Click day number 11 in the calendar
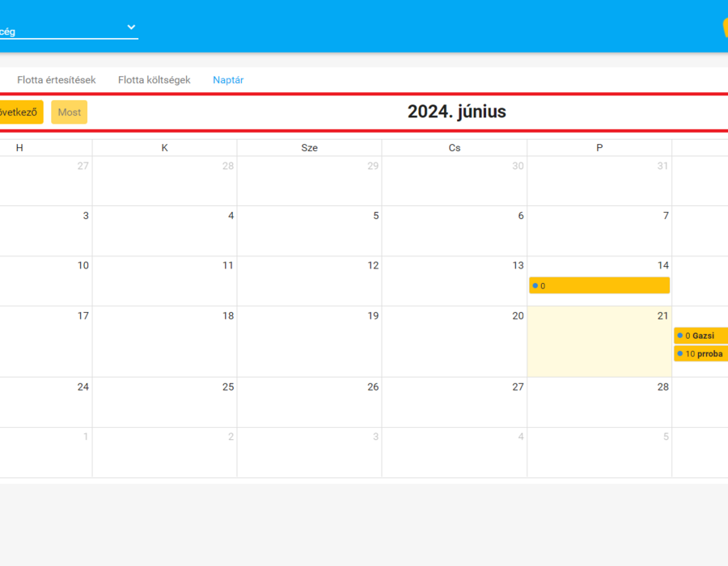The width and height of the screenshot is (728, 566). click(228, 265)
